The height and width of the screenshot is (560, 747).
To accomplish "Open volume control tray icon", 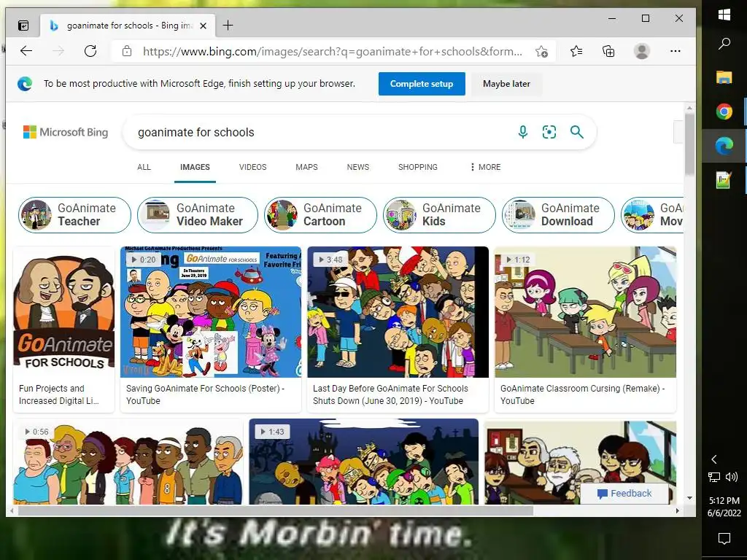I will pyautogui.click(x=731, y=477).
